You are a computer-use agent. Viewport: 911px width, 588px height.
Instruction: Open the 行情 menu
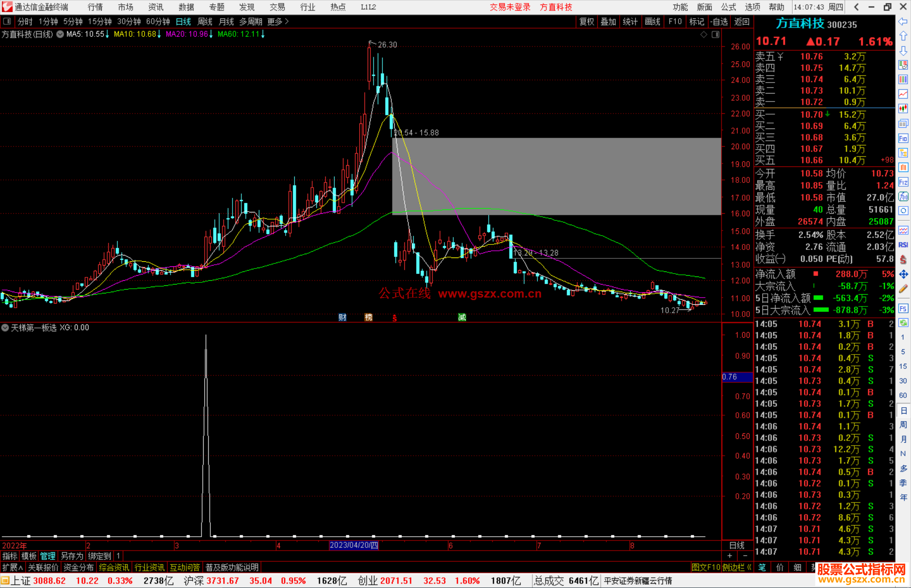pos(95,7)
